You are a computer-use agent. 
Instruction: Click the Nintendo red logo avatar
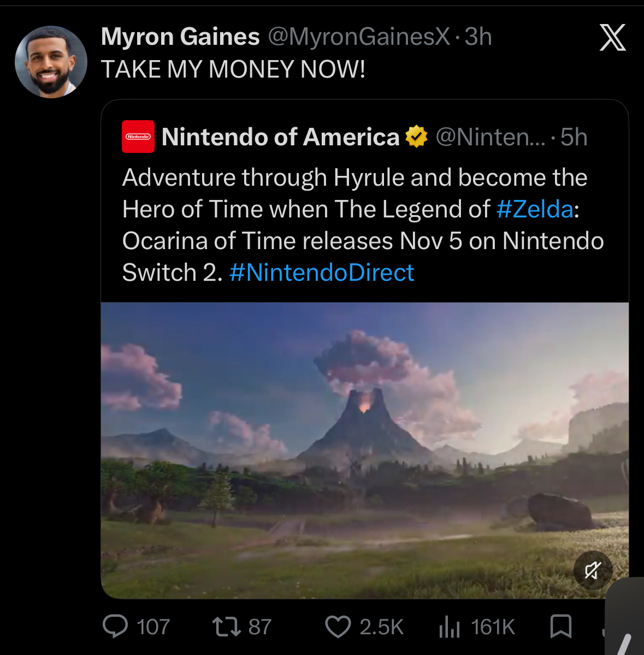click(x=138, y=137)
